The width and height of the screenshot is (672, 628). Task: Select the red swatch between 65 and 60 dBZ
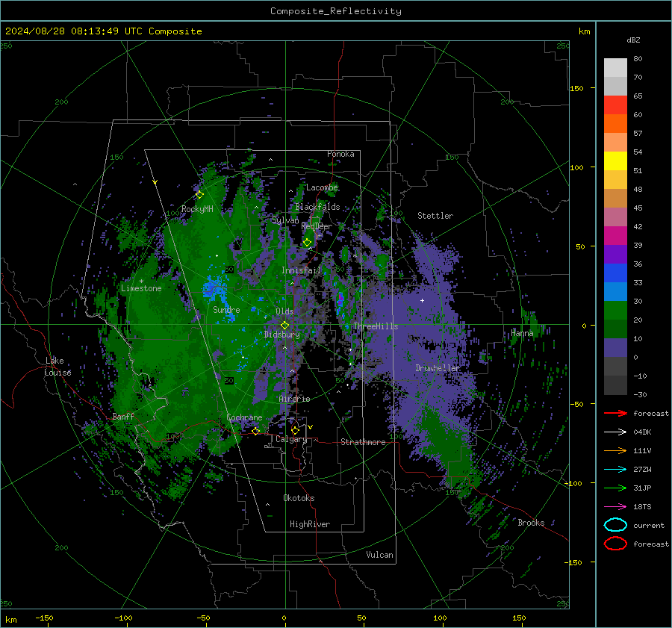pos(615,105)
